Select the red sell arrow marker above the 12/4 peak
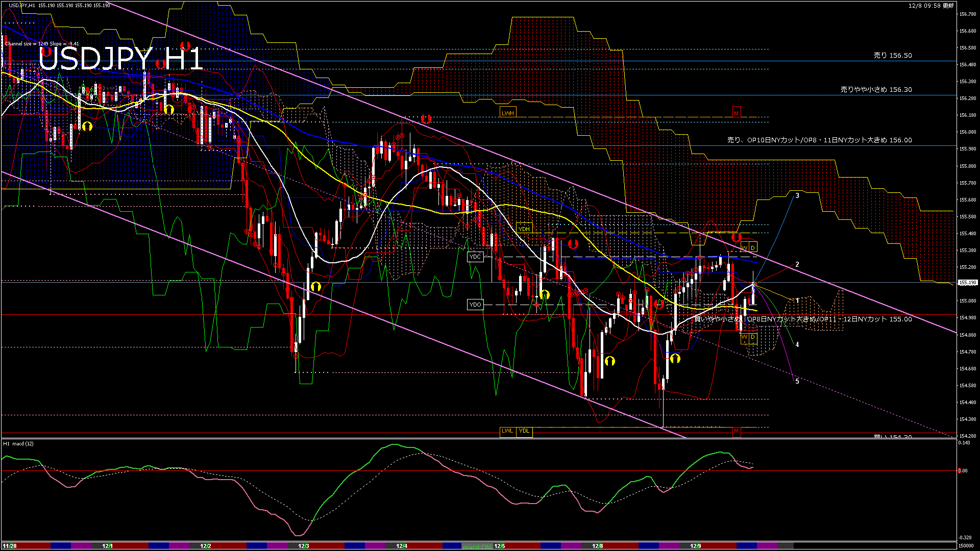This screenshot has width=980, height=551. pos(427,119)
